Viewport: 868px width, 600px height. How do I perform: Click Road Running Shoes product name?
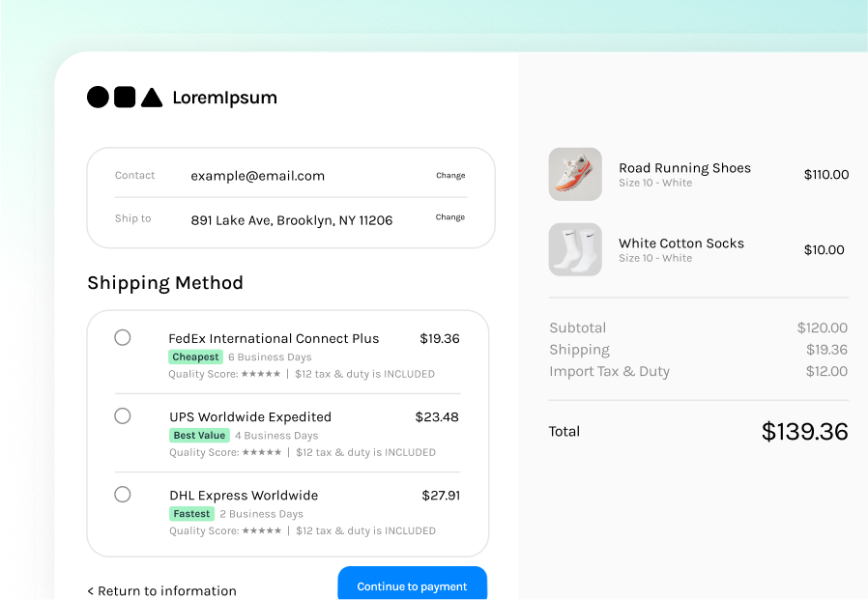684,168
